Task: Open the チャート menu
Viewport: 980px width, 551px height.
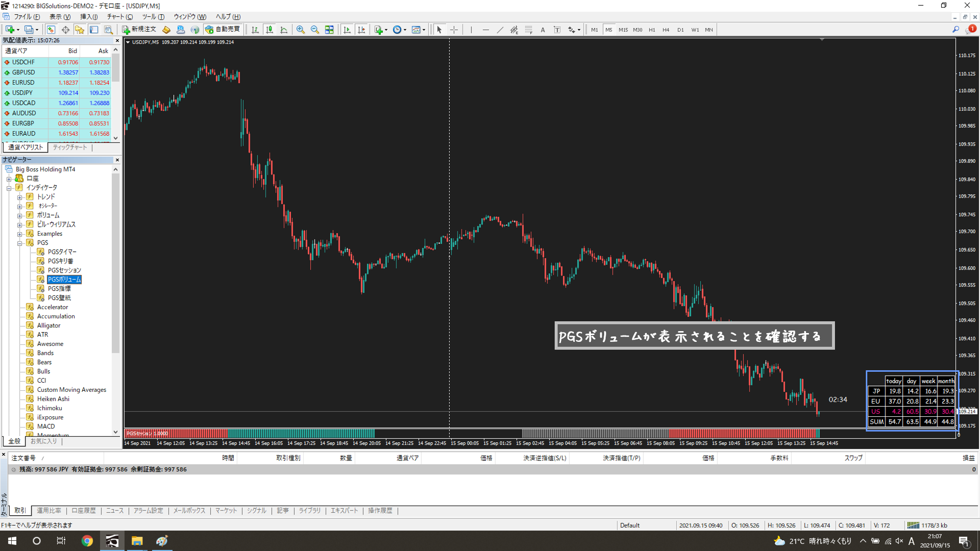Action: pyautogui.click(x=119, y=17)
